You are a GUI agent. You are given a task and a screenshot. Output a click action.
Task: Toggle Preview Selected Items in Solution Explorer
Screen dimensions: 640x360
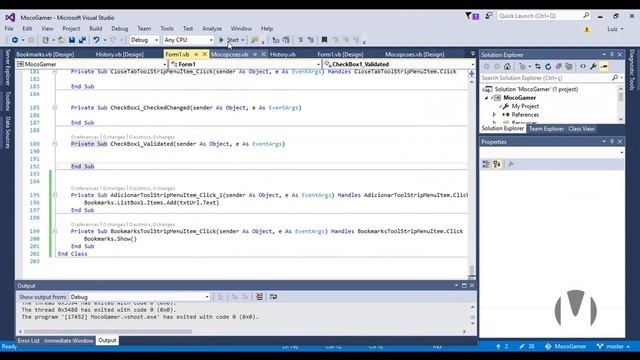point(604,67)
